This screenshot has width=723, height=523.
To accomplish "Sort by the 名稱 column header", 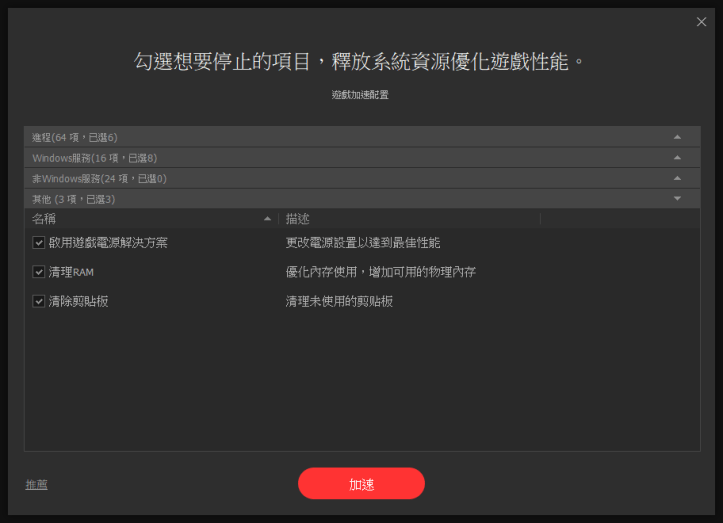I will tap(45, 218).
